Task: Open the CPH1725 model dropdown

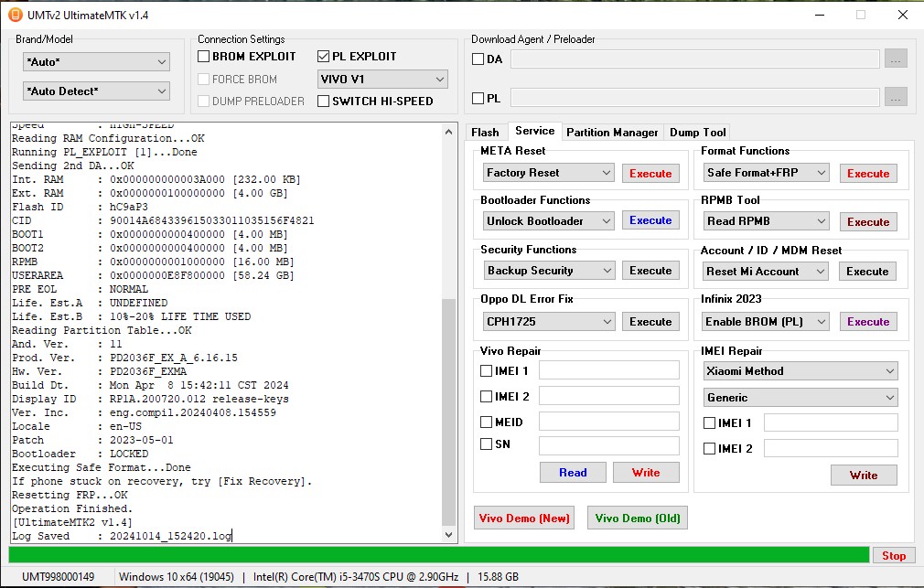Action: tap(549, 322)
